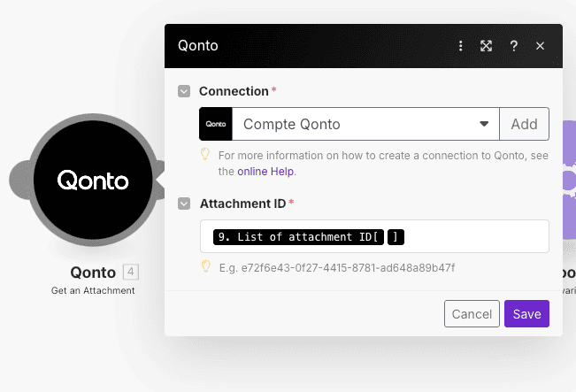Select the '9. List of attachment ID[' pill
The height and width of the screenshot is (392, 576).
tap(298, 237)
